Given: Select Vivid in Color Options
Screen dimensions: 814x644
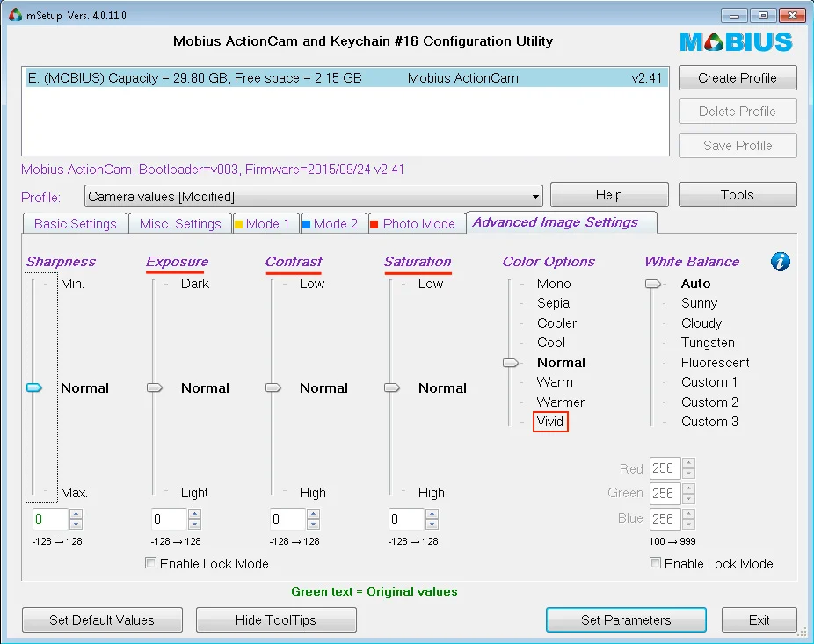Looking at the screenshot, I should (550, 422).
